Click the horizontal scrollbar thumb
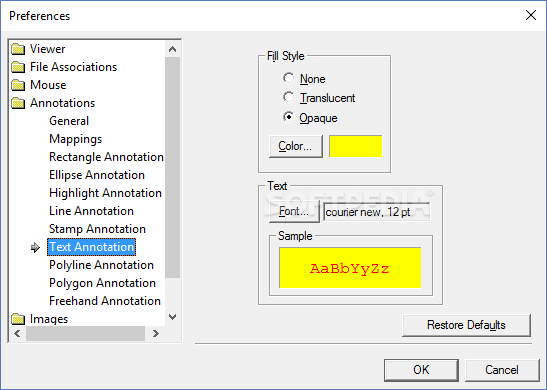 [x=85, y=333]
